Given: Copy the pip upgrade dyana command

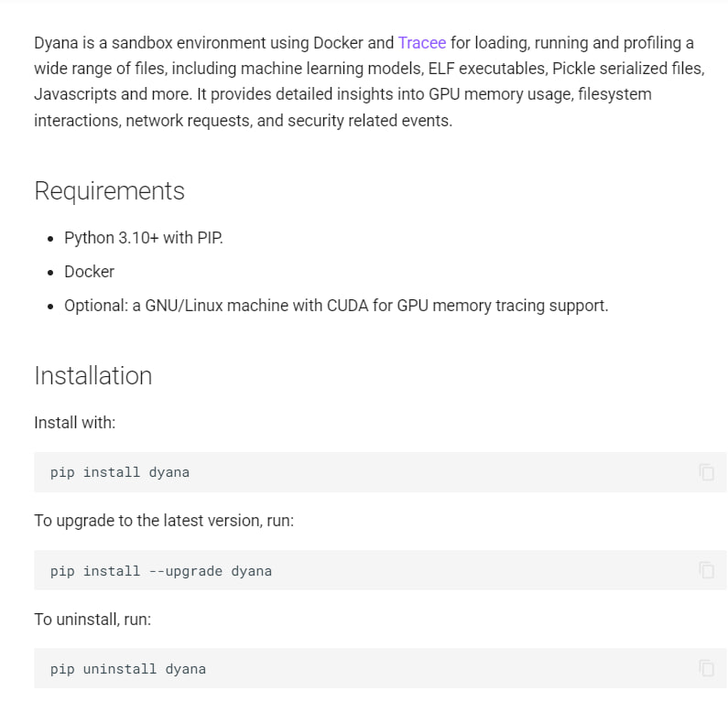Looking at the screenshot, I should pyautogui.click(x=706, y=570).
